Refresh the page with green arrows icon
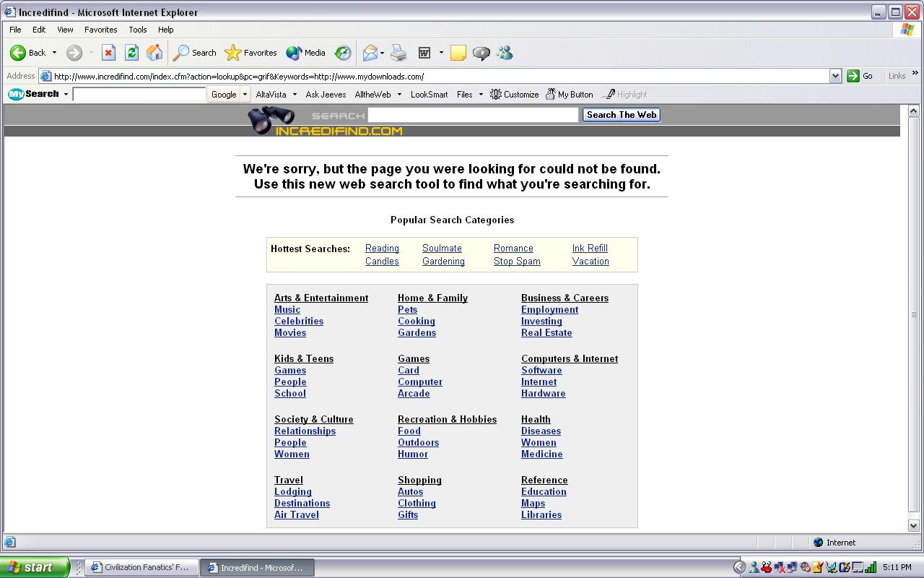The image size is (924, 578). pyautogui.click(x=131, y=53)
